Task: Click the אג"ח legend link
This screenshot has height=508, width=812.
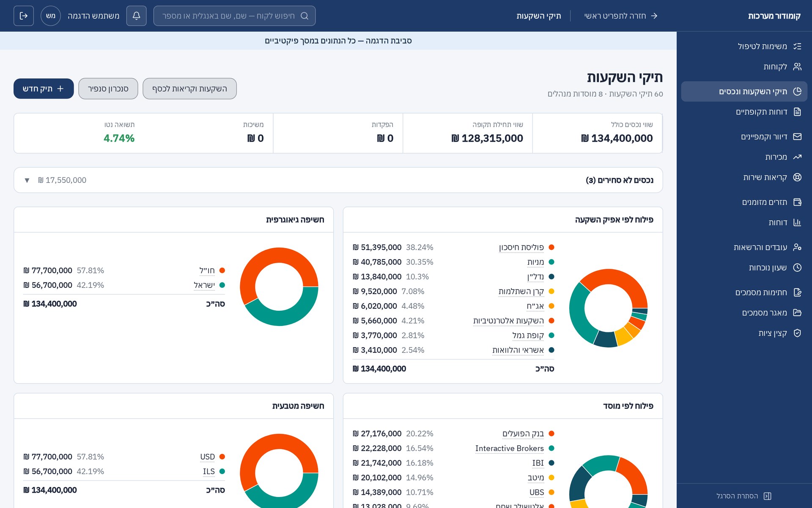Action: coord(535,306)
